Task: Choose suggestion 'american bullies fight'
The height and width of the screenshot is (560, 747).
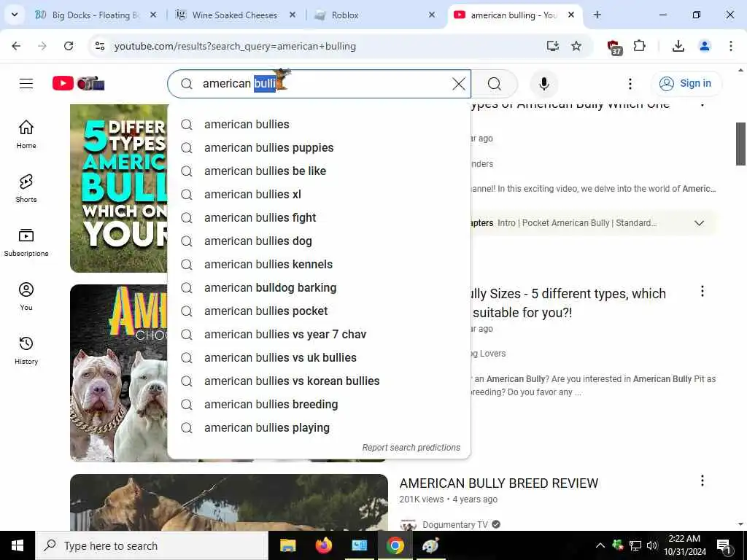Action: point(320,217)
